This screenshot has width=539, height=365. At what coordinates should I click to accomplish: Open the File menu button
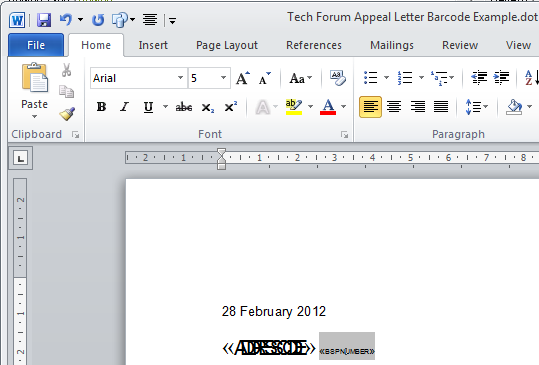pos(36,45)
